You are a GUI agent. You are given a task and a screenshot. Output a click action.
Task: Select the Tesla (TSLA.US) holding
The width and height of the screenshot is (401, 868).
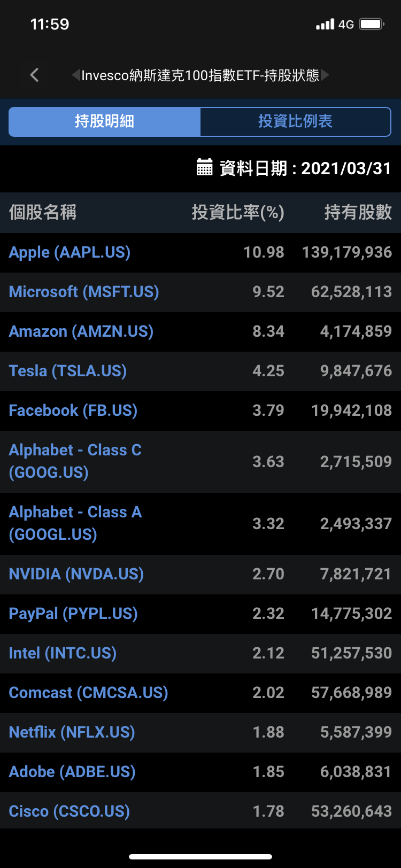tap(68, 371)
